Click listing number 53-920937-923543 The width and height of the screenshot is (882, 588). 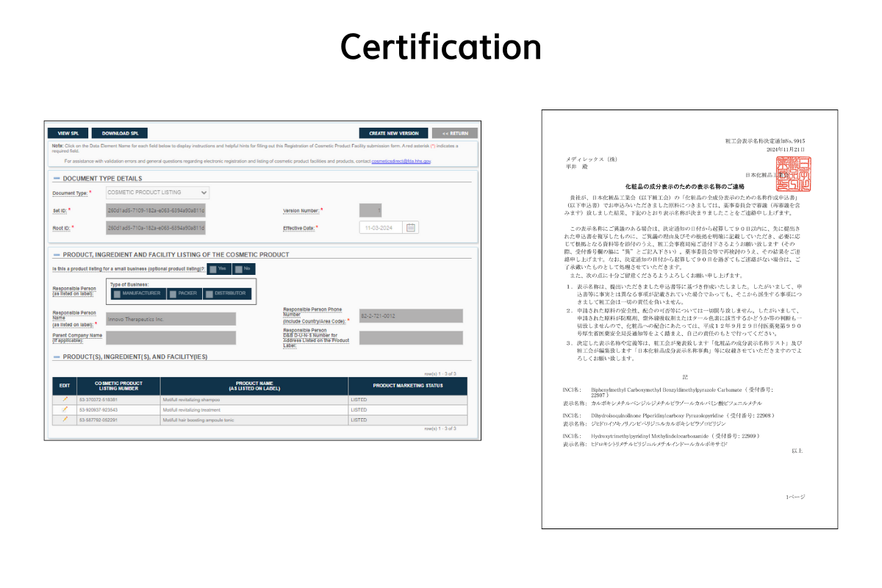coord(99,409)
